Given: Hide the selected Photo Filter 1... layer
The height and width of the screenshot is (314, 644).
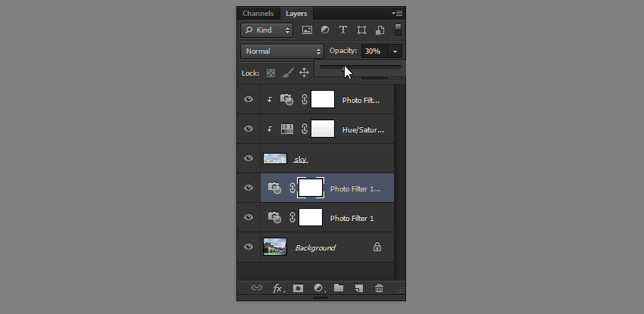Looking at the screenshot, I should tap(249, 188).
